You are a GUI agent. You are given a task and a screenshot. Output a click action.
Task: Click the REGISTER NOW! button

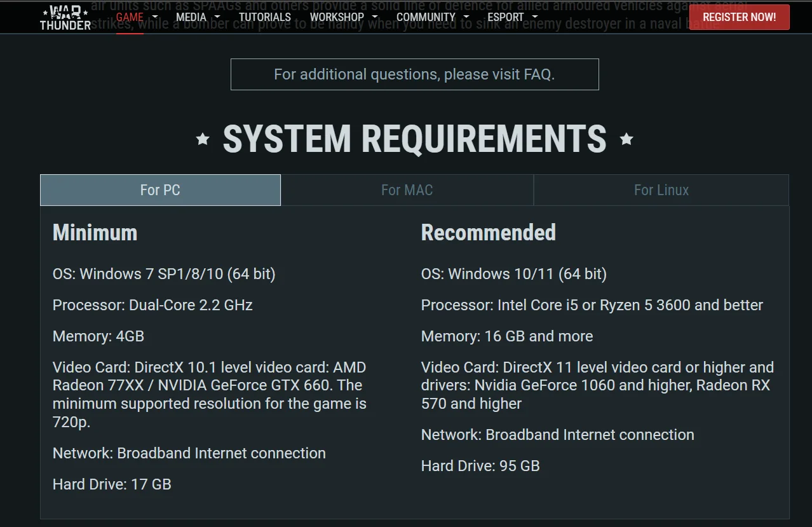click(x=739, y=17)
